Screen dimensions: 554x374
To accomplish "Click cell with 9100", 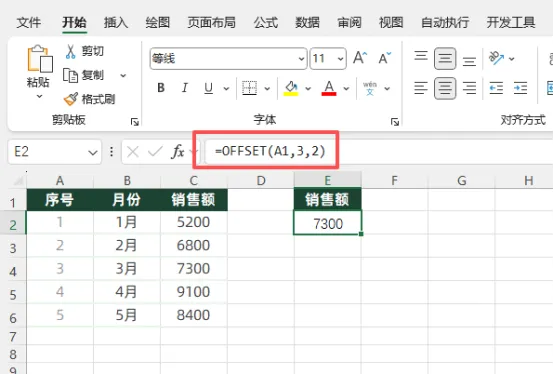I will click(x=194, y=292).
